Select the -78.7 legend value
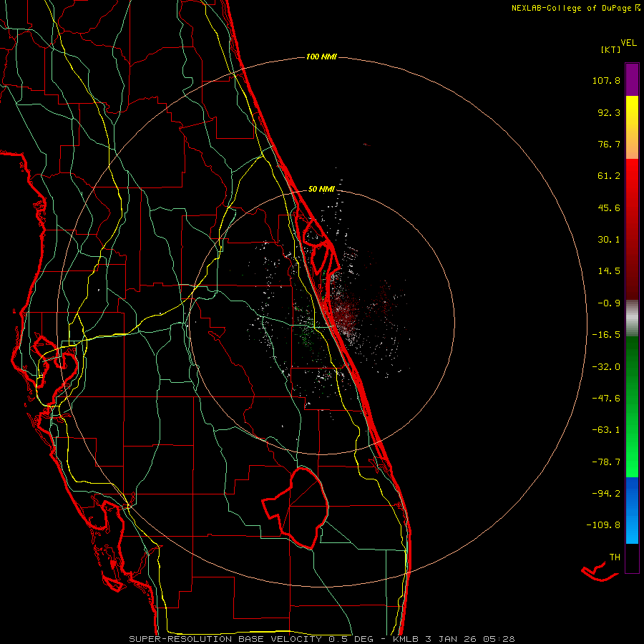644x644 pixels. pos(606,462)
